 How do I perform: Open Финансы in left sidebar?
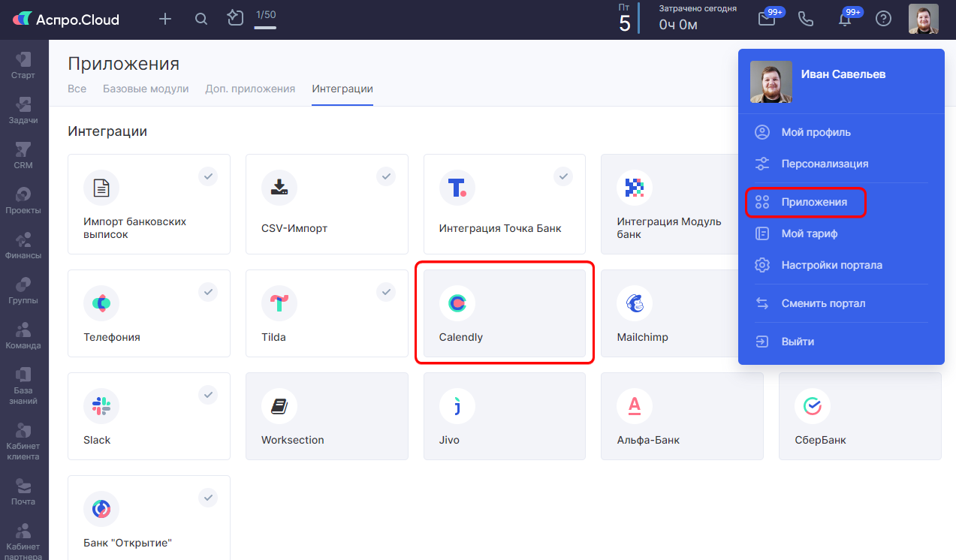[x=23, y=245]
